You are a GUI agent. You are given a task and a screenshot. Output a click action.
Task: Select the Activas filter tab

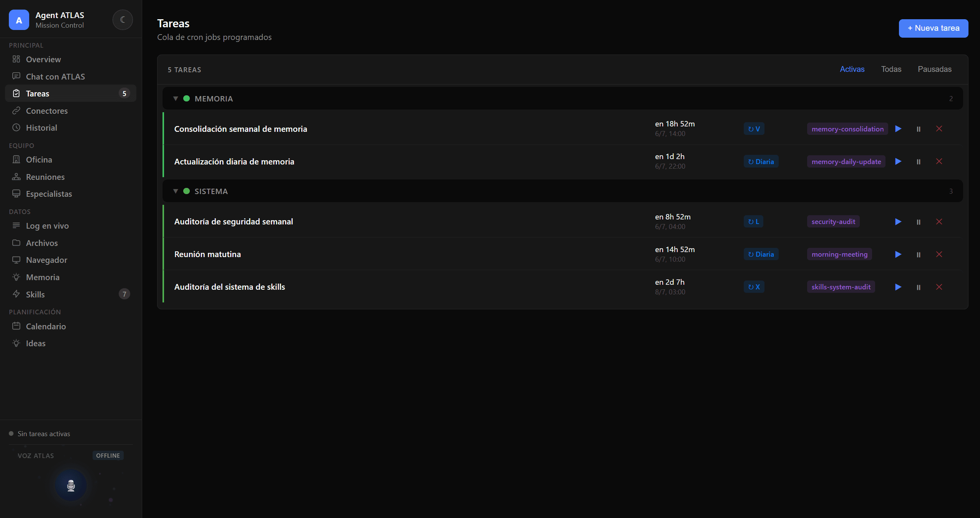852,69
